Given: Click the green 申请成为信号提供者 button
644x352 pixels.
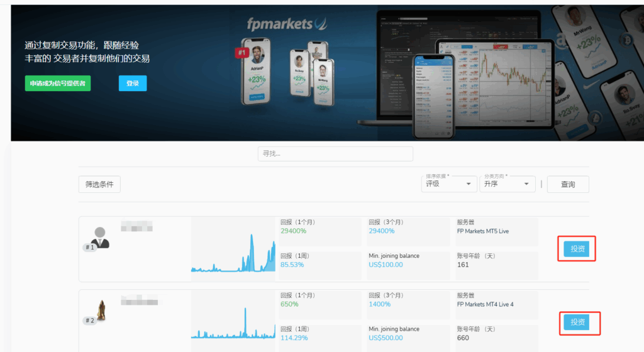Looking at the screenshot, I should (x=58, y=83).
